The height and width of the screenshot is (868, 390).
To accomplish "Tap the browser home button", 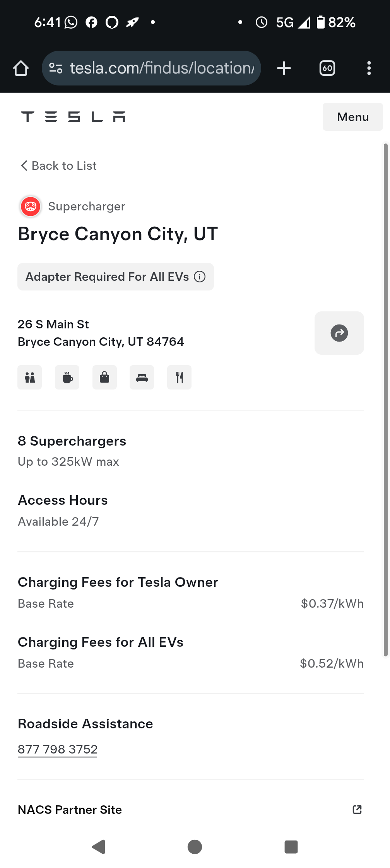I will 21,68.
